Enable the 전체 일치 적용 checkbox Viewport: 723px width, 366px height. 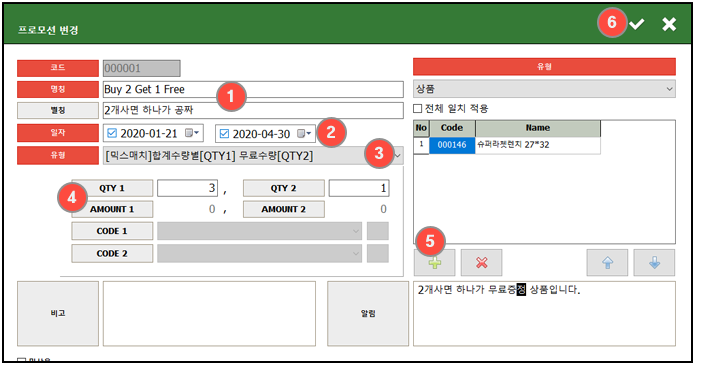click(x=417, y=109)
